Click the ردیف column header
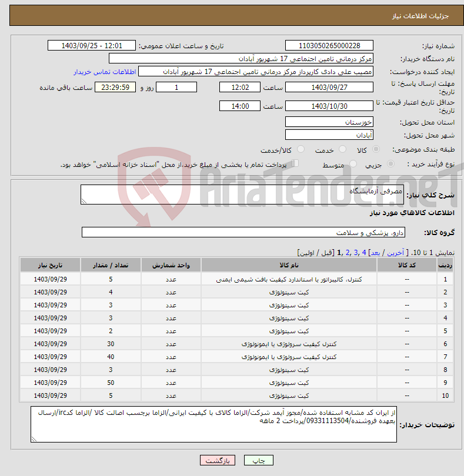The width and height of the screenshot is (464, 476). 445,265
